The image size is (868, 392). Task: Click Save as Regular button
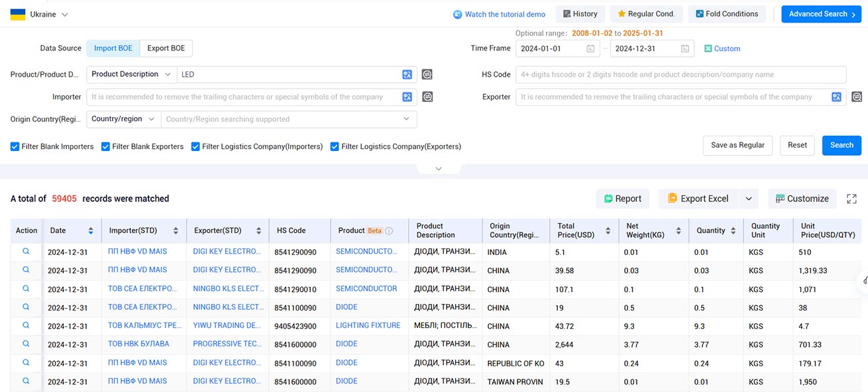tap(737, 145)
